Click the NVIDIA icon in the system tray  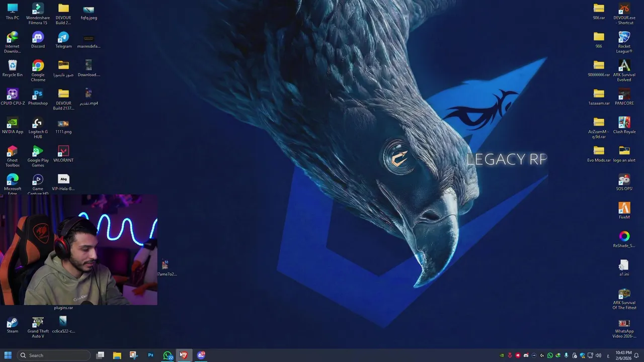(502, 355)
